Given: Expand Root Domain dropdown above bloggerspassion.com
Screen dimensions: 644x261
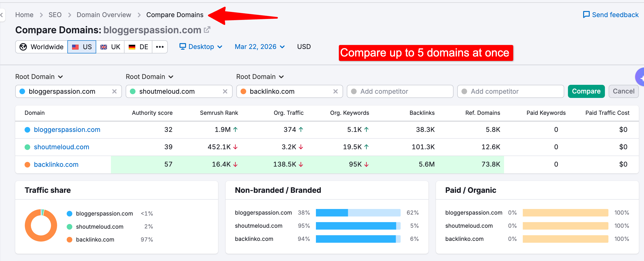Looking at the screenshot, I should [x=39, y=77].
